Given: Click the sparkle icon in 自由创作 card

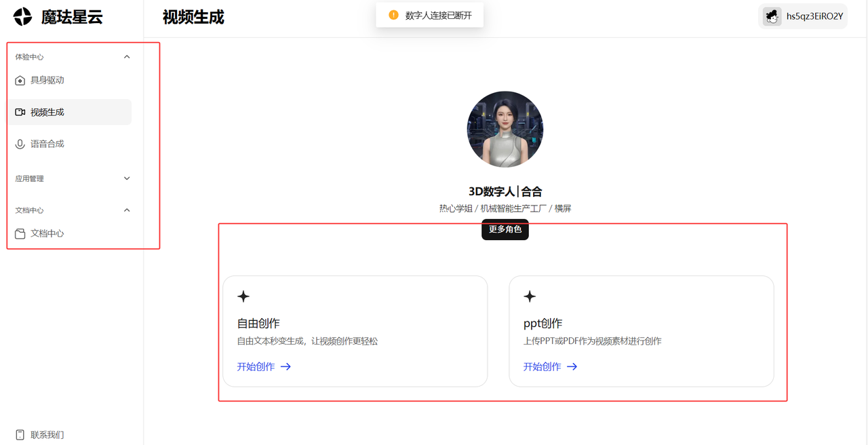Looking at the screenshot, I should (243, 296).
